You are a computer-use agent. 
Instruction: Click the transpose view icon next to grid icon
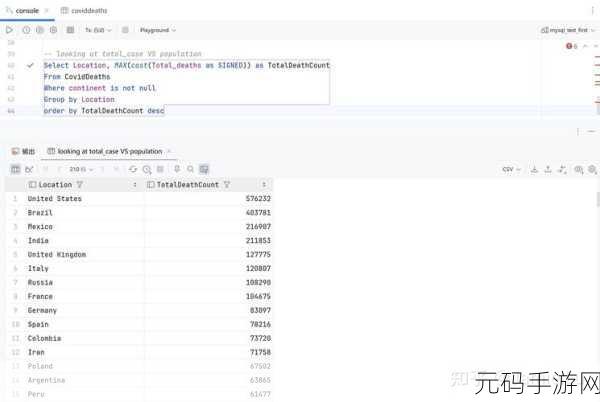tap(29, 169)
